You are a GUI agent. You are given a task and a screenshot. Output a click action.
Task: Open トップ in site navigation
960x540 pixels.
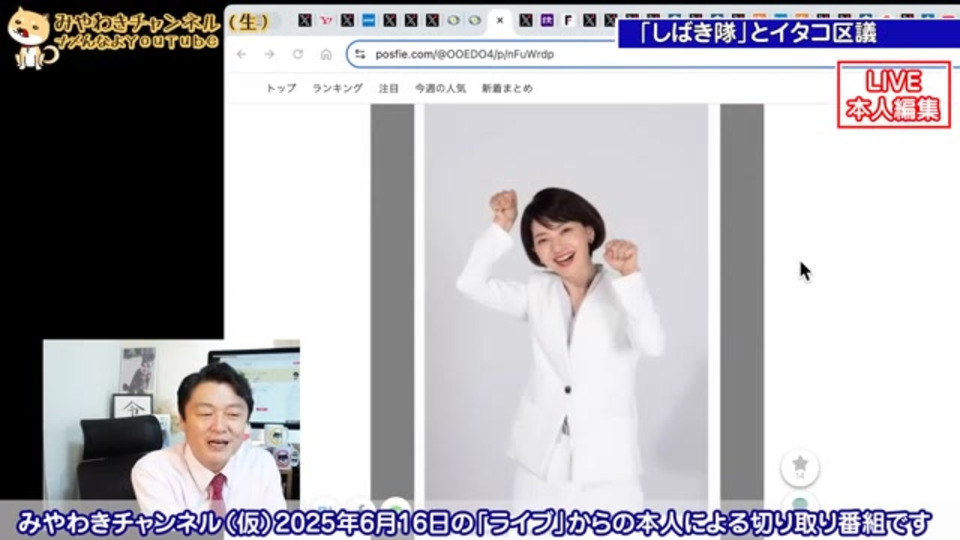(x=281, y=88)
